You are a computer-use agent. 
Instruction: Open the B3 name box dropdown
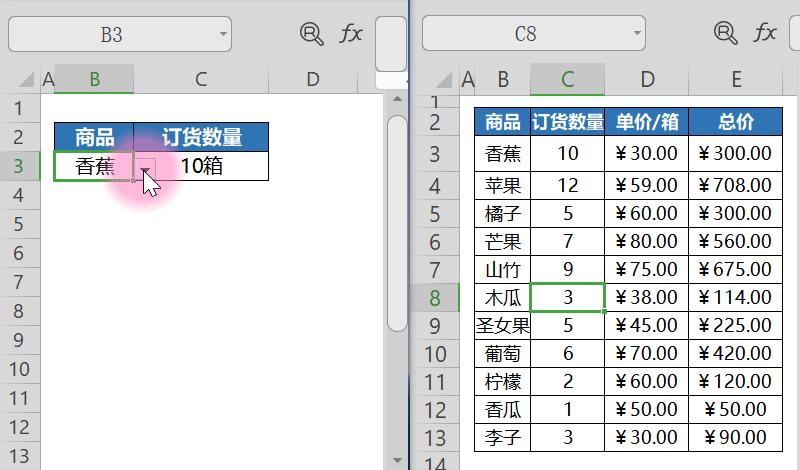tap(223, 34)
